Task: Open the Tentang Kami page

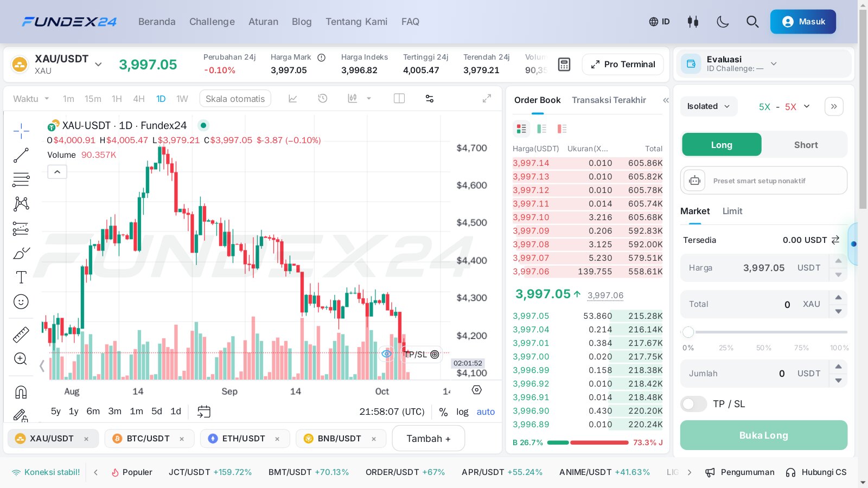Action: click(x=356, y=22)
